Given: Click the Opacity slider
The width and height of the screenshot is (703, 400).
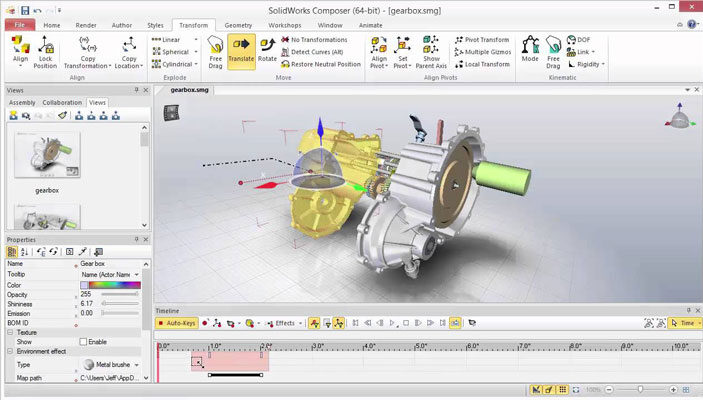Looking at the screenshot, I should (x=120, y=294).
